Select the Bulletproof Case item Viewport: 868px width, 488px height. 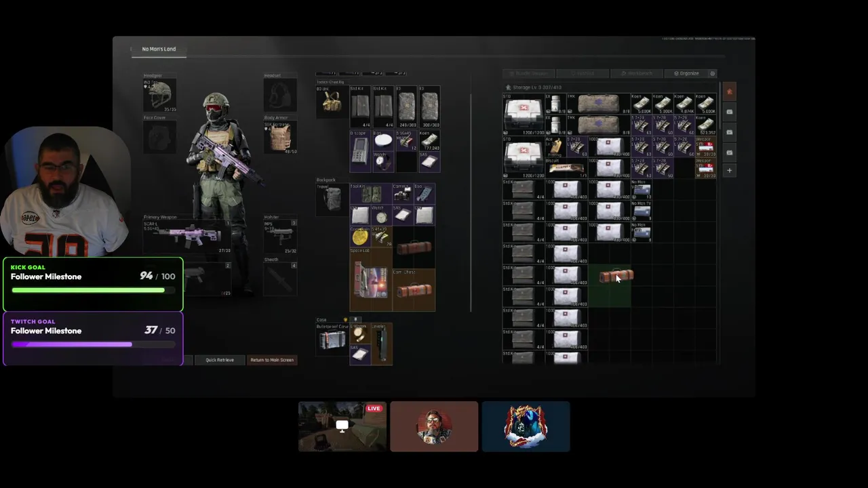[x=332, y=340]
